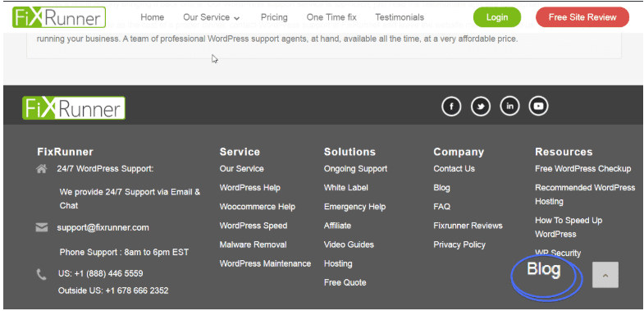Click the Company column heading
This screenshot has width=644, height=311.
[x=459, y=152]
